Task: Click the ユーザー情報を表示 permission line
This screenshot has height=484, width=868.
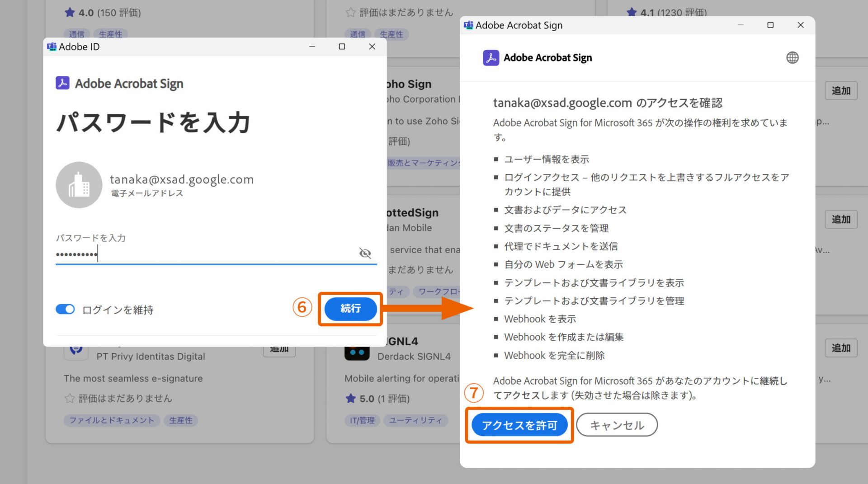Action: click(x=547, y=159)
